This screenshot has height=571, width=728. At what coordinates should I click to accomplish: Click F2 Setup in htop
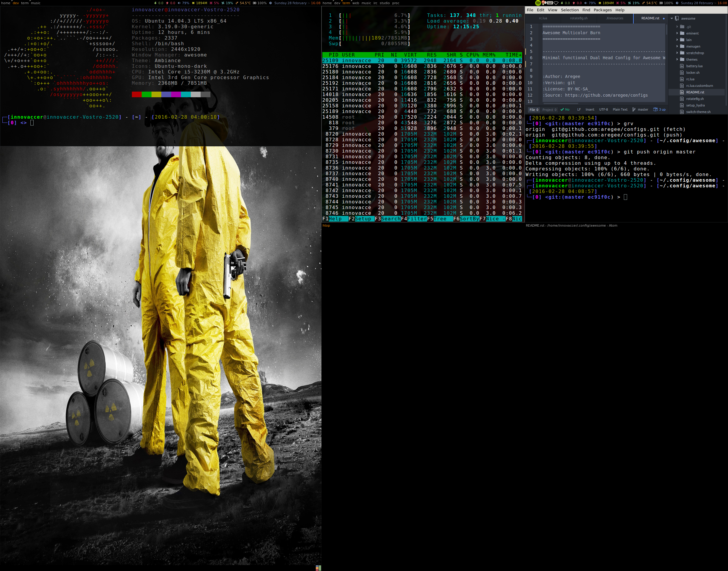[361, 219]
